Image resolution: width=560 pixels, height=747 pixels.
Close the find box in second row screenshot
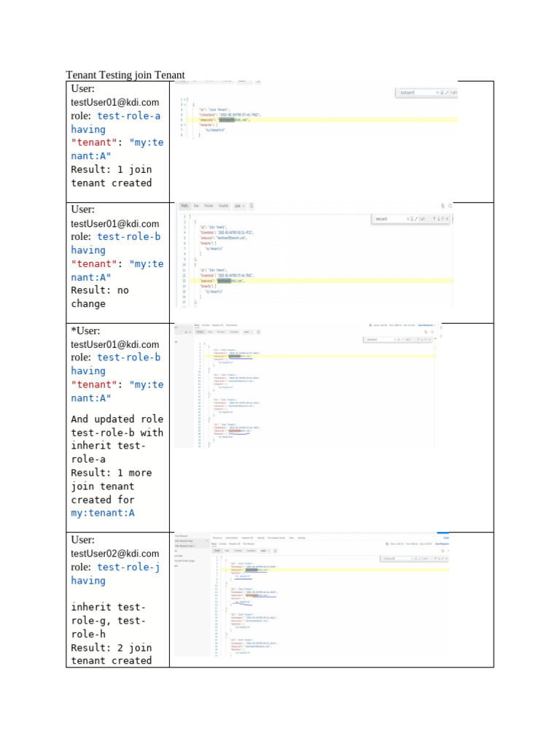click(447, 219)
